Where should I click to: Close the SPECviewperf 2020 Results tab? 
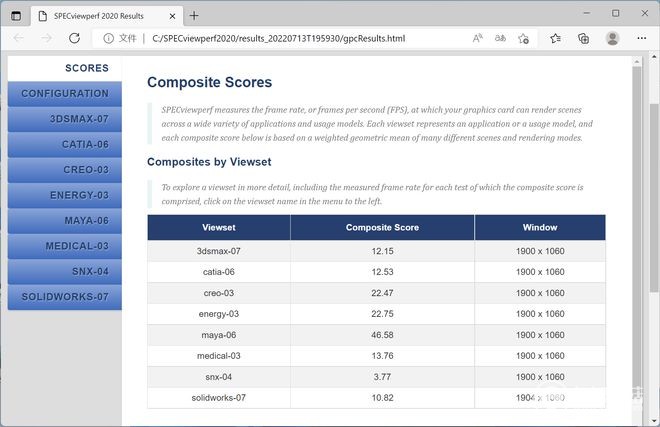click(x=172, y=16)
